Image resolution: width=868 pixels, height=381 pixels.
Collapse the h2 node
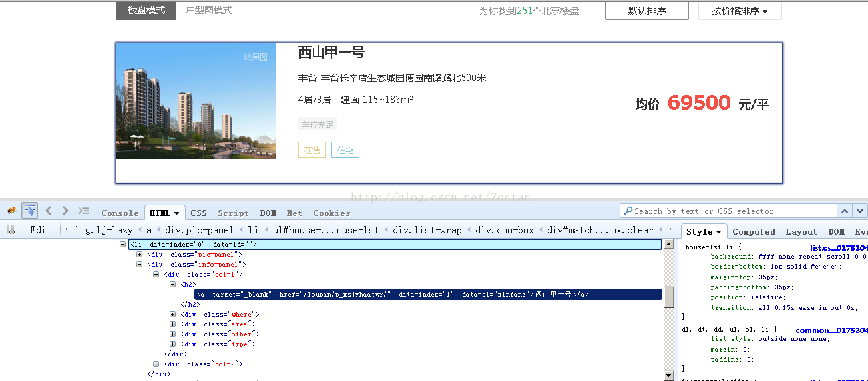pyautogui.click(x=172, y=285)
